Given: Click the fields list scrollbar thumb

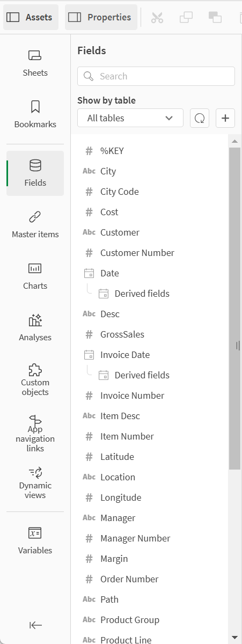Looking at the screenshot, I should coord(234,309).
